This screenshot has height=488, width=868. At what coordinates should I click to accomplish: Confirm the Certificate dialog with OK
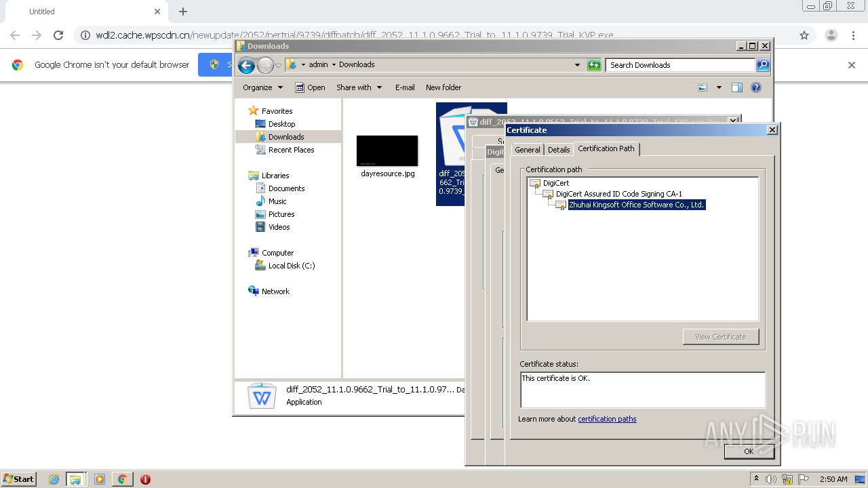pos(749,451)
